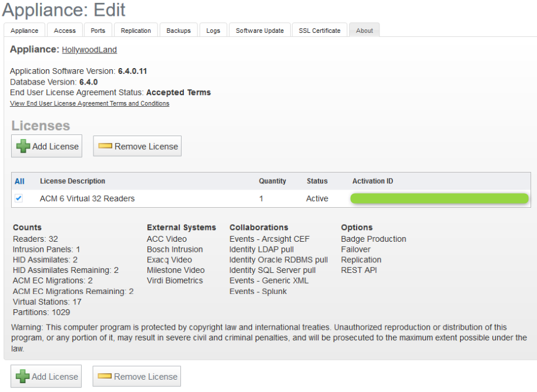
Task: Switch to the Access tab
Action: (x=65, y=31)
